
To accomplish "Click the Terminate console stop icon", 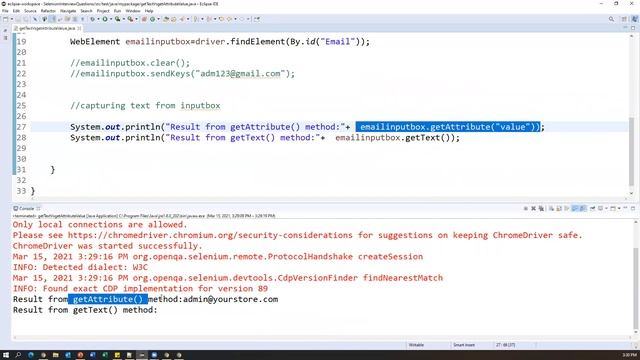I will click(526, 209).
